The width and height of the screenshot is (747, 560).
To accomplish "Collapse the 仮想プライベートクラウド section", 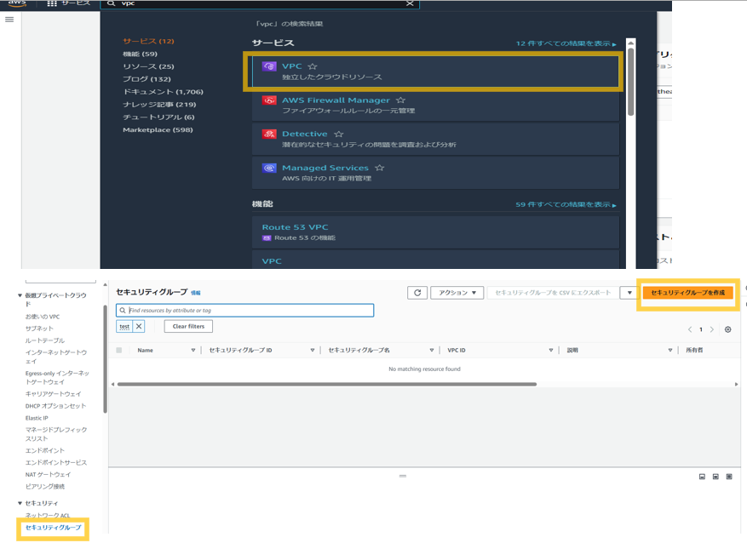I will click(x=20, y=295).
